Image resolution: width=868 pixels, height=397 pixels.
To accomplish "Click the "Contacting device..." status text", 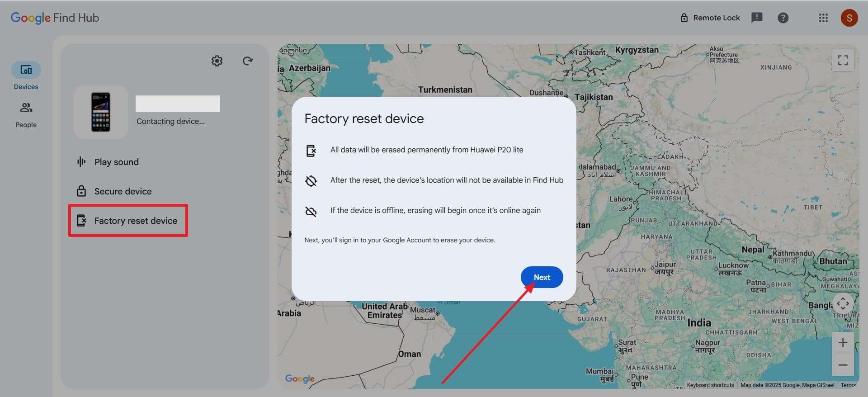I will [x=170, y=121].
